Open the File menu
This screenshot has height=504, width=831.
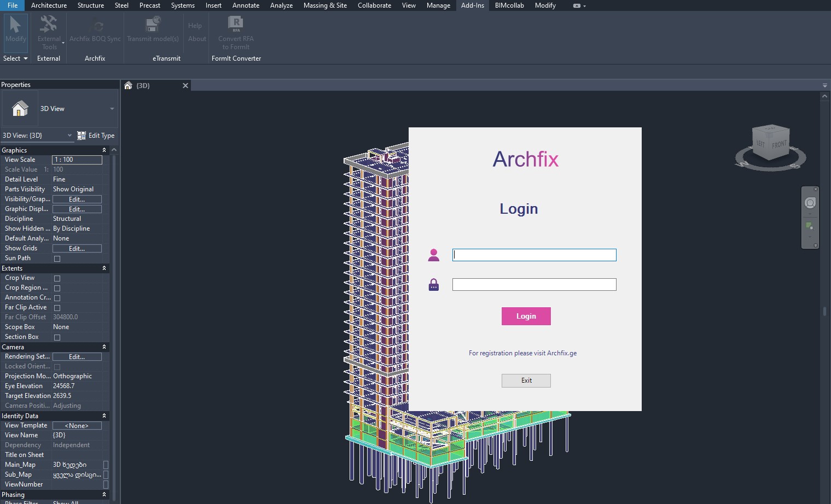coord(13,5)
